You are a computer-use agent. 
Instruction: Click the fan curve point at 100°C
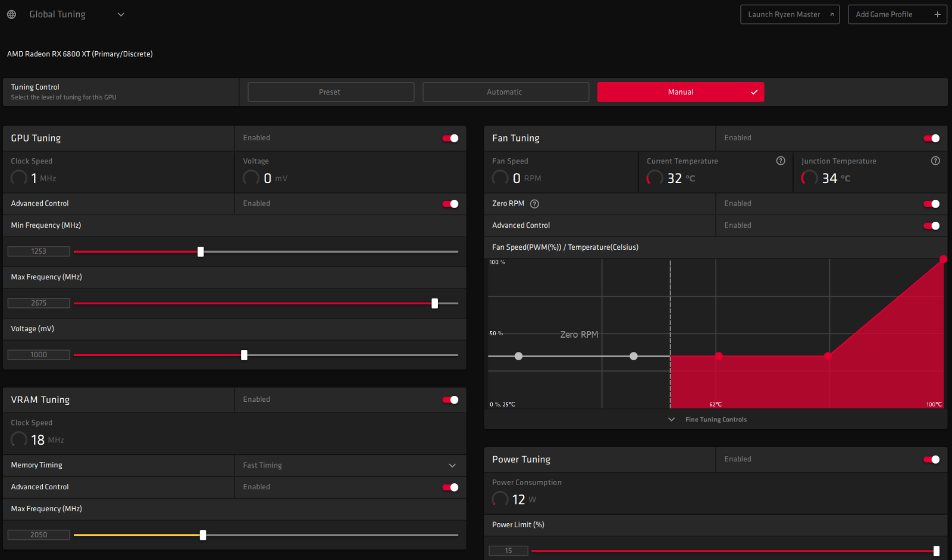pos(943,259)
